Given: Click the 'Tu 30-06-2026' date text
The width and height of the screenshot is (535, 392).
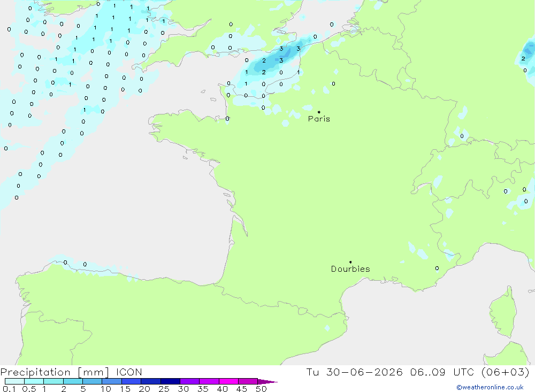Looking at the screenshot, I should (354, 372).
